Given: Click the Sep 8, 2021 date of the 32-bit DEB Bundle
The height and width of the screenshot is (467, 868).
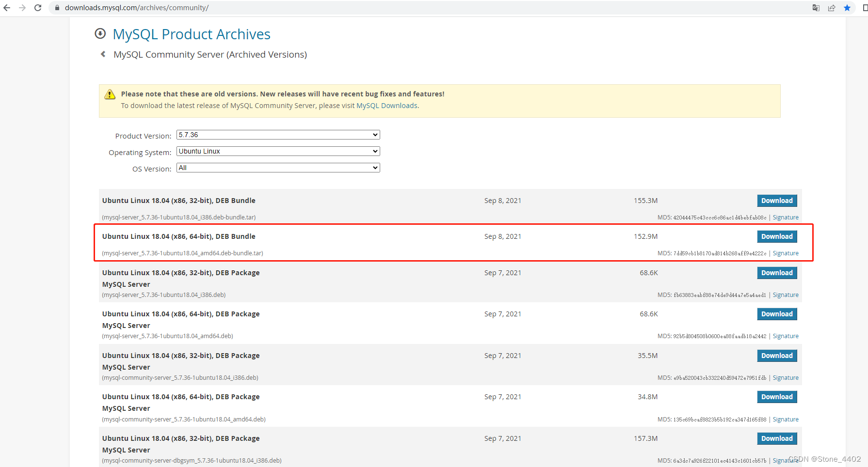Looking at the screenshot, I should click(x=502, y=201).
